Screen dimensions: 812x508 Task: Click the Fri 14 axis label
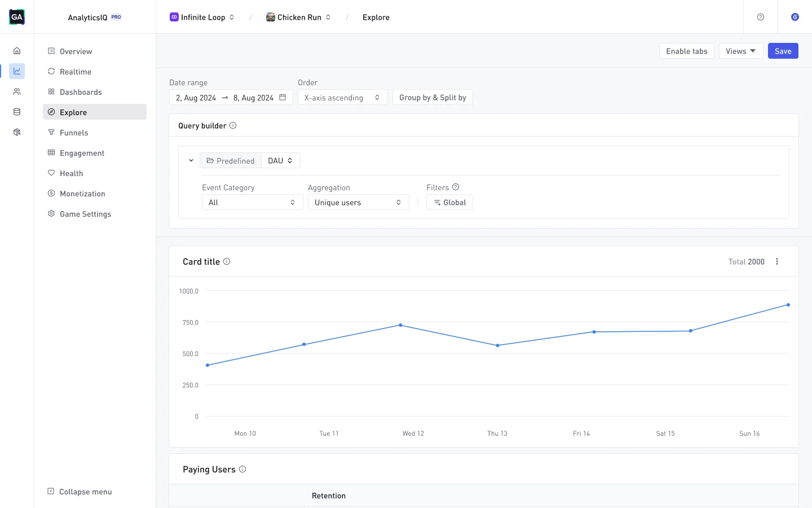[x=581, y=433]
